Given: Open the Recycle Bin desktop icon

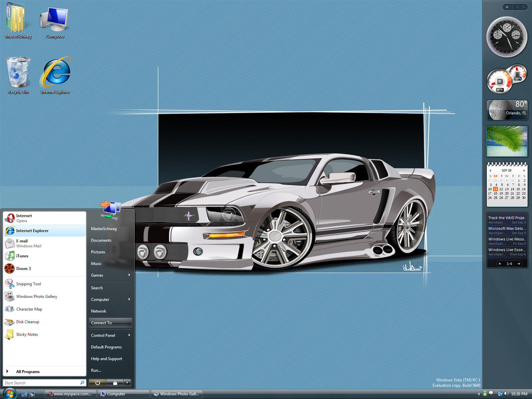Looking at the screenshot, I should coord(18,76).
